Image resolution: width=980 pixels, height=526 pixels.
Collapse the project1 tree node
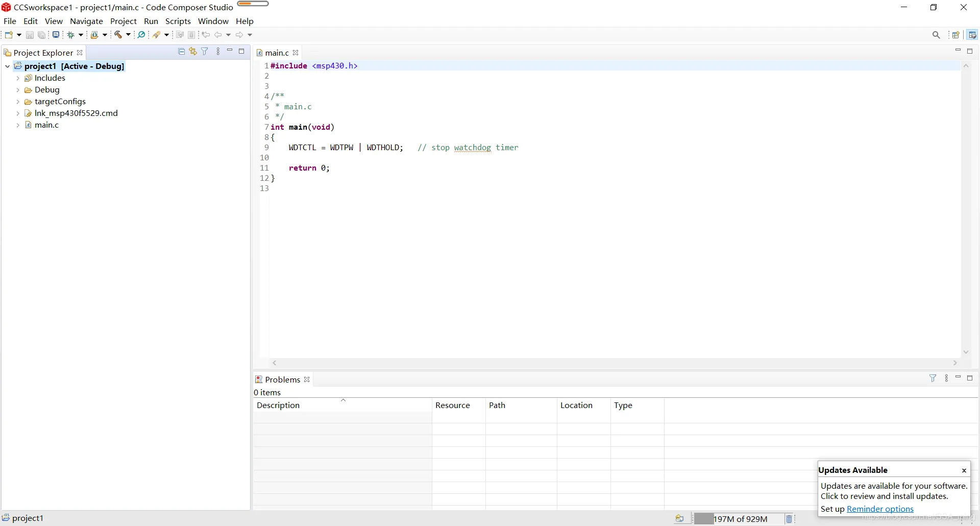[x=8, y=66]
